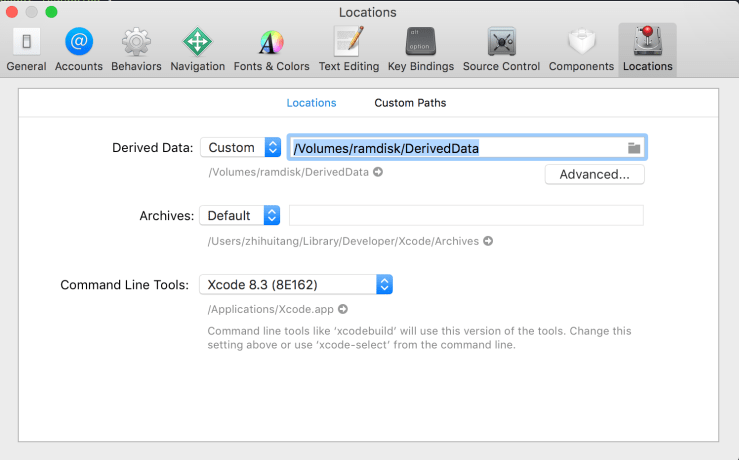Select the Locations sub-tab

tap(311, 103)
